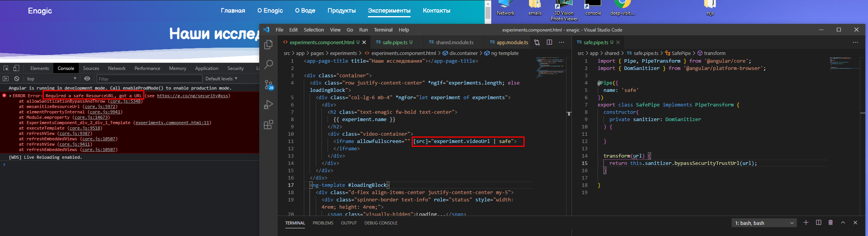Viewport: 868px width, 236px height.
Task: Switch to shared.module.ts editor tab
Action: coord(454,42)
